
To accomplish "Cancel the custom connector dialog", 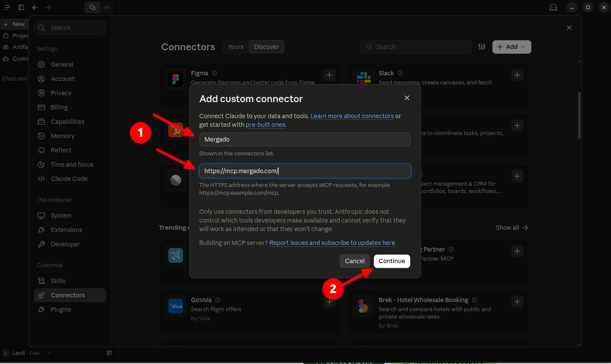I will point(355,261).
